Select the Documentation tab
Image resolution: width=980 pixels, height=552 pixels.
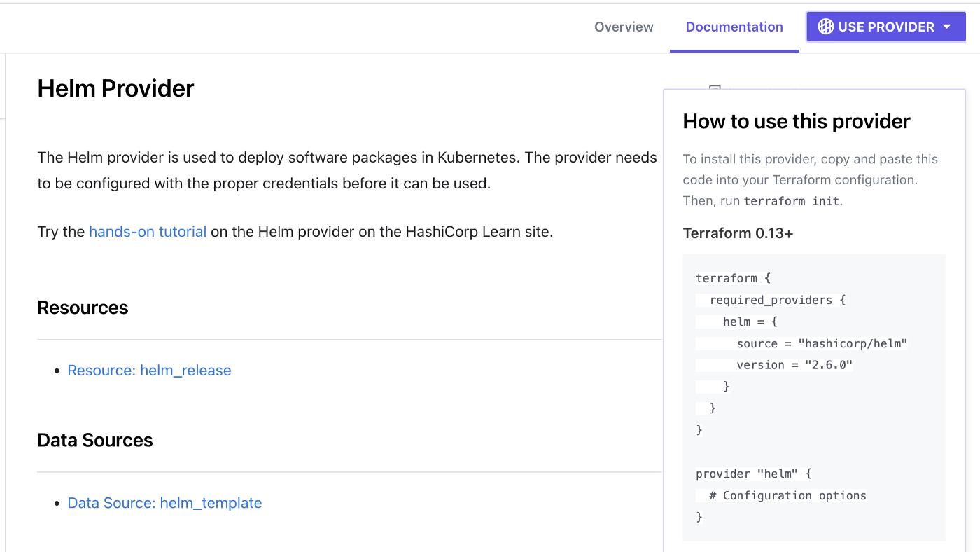[734, 27]
